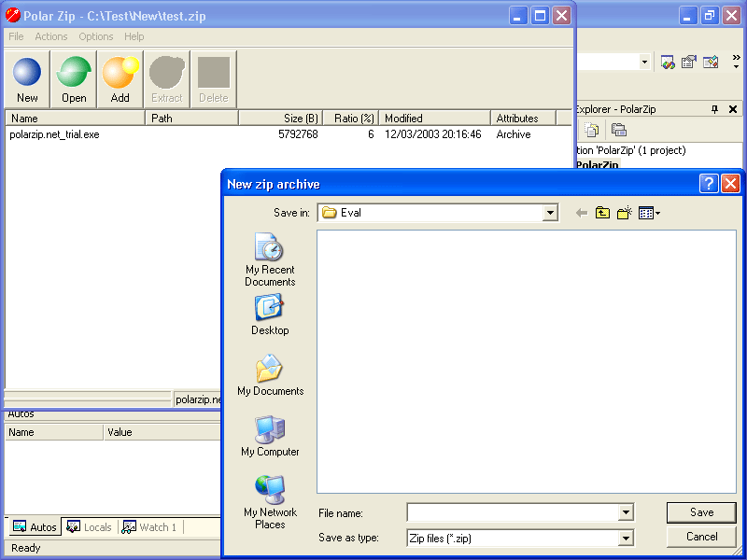Click the Cancel button in the dialog
747x560 pixels.
701,537
